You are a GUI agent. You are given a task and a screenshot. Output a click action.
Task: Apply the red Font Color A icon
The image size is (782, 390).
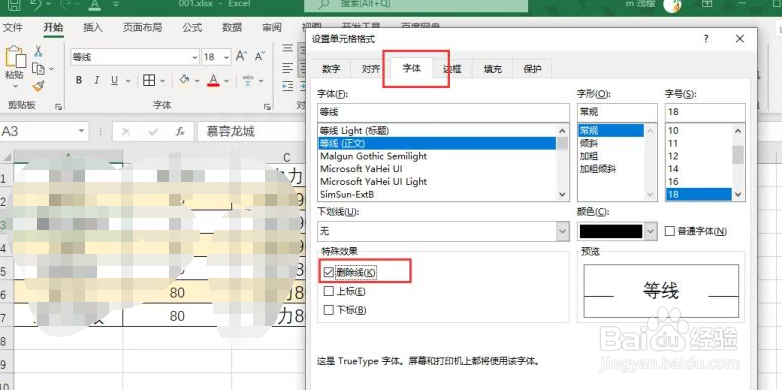coord(213,80)
